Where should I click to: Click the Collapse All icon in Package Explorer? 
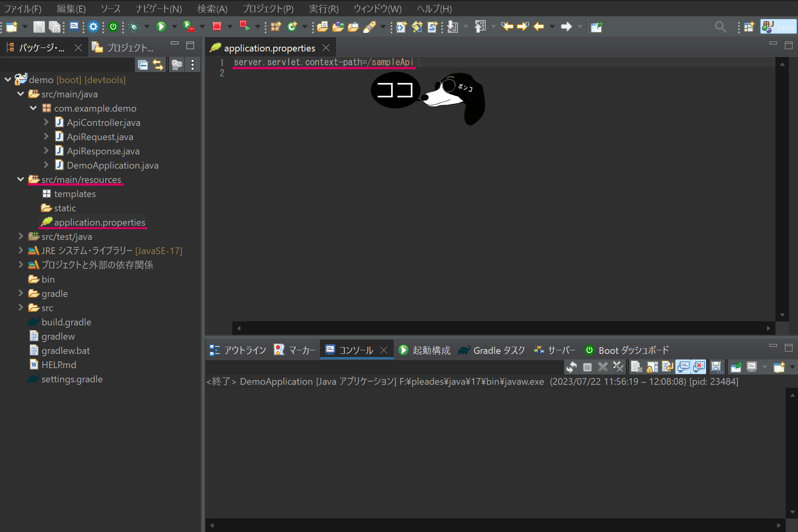(142, 65)
